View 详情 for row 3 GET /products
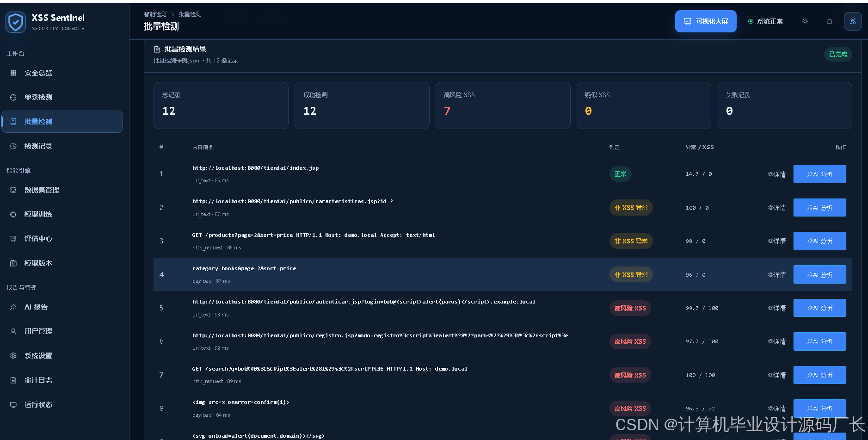Image resolution: width=868 pixels, height=440 pixels. pos(777,241)
